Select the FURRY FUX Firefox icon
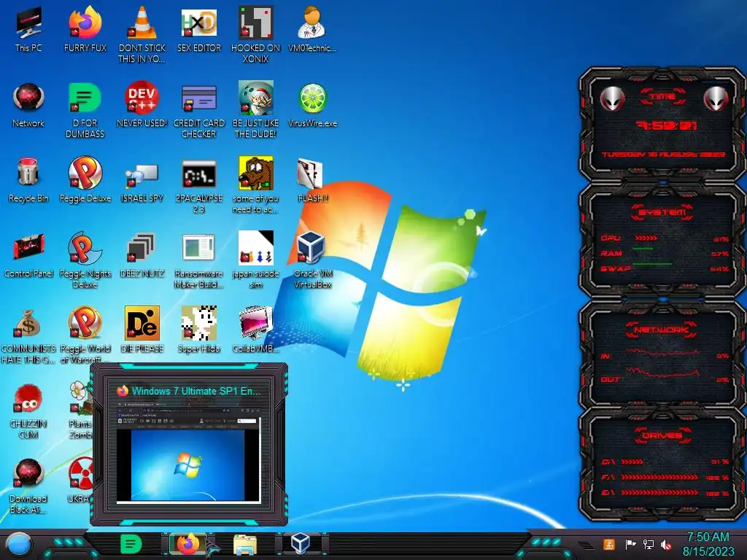747x560 pixels. point(85,23)
